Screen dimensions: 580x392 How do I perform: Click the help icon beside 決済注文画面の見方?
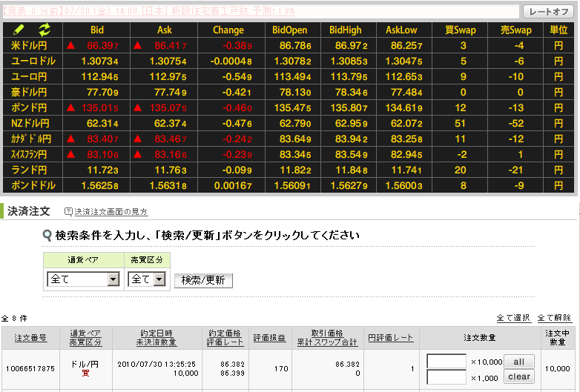point(69,212)
